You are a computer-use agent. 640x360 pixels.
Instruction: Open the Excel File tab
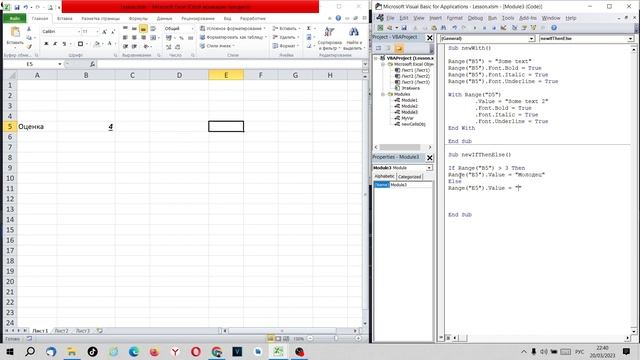15,18
